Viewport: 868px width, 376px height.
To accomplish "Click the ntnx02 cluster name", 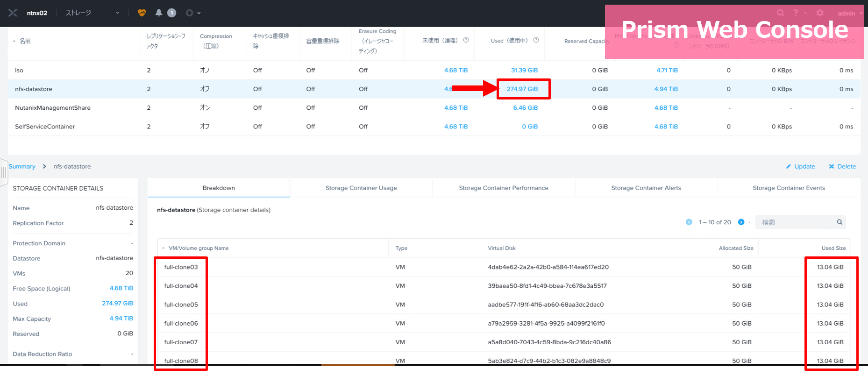I will (37, 13).
